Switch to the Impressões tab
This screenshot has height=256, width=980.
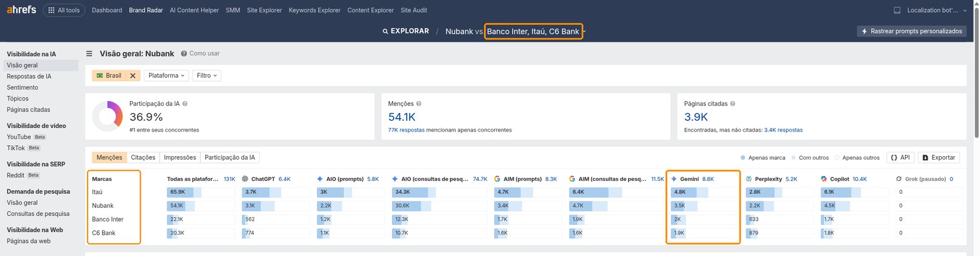pyautogui.click(x=180, y=157)
